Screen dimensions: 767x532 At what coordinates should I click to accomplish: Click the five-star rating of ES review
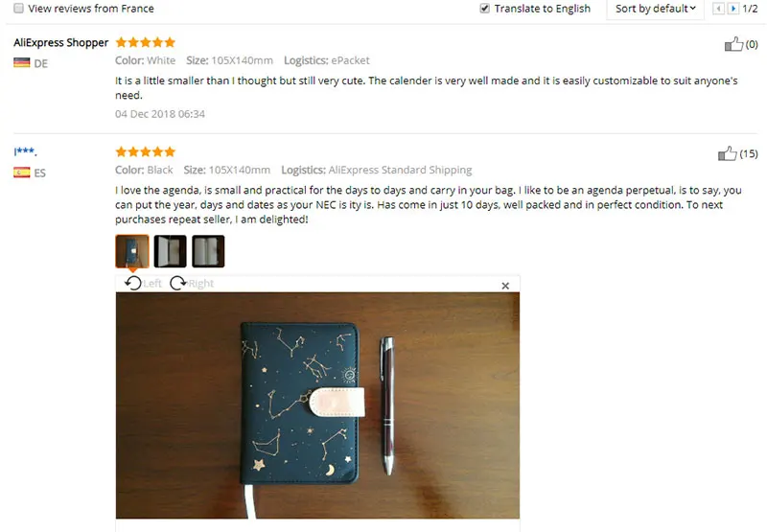coord(146,152)
